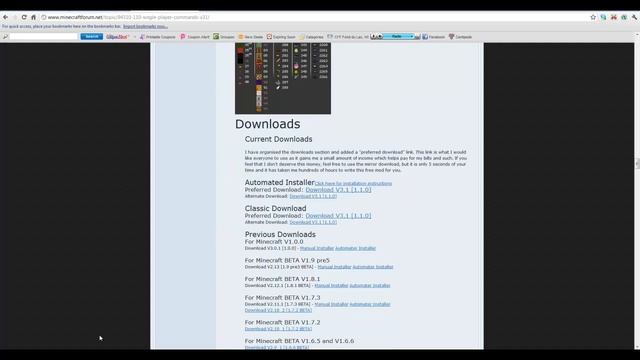Open installation instructions link beside Automated Installer

click(353, 184)
